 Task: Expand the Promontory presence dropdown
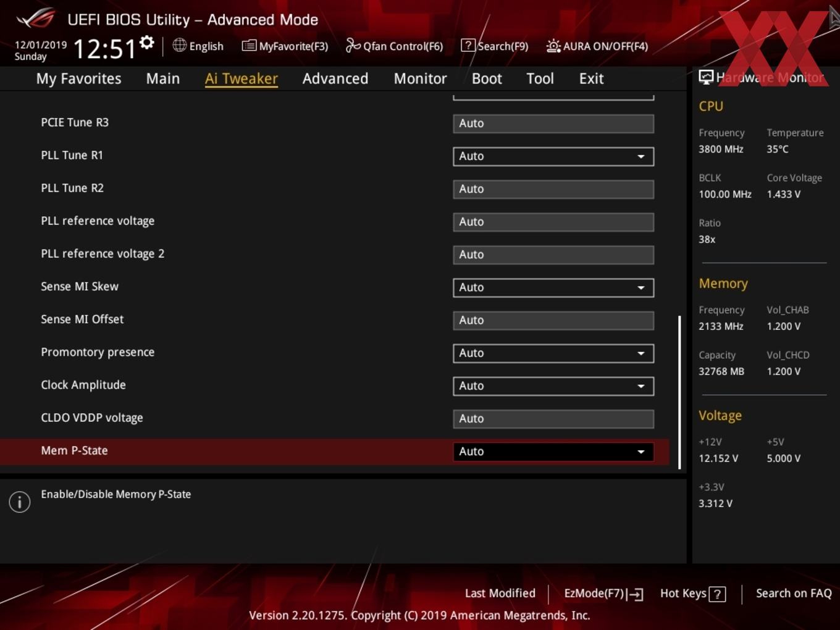tap(553, 353)
